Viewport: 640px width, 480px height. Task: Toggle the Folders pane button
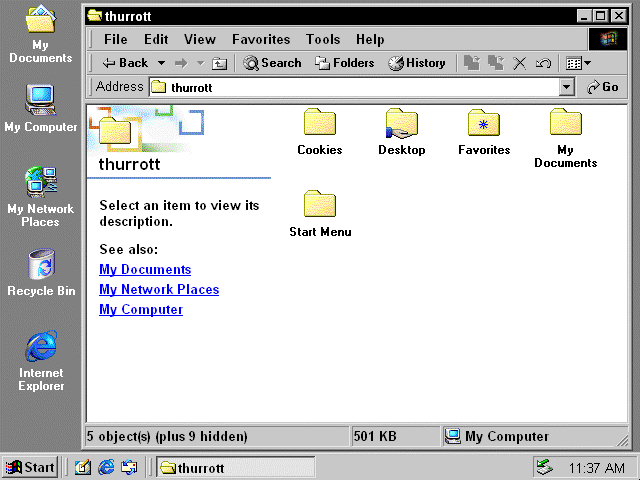[344, 63]
